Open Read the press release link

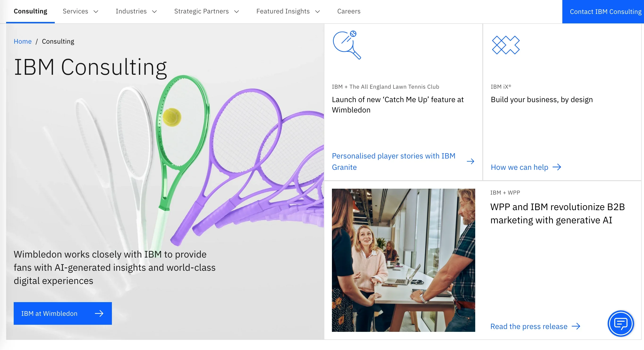(x=529, y=326)
